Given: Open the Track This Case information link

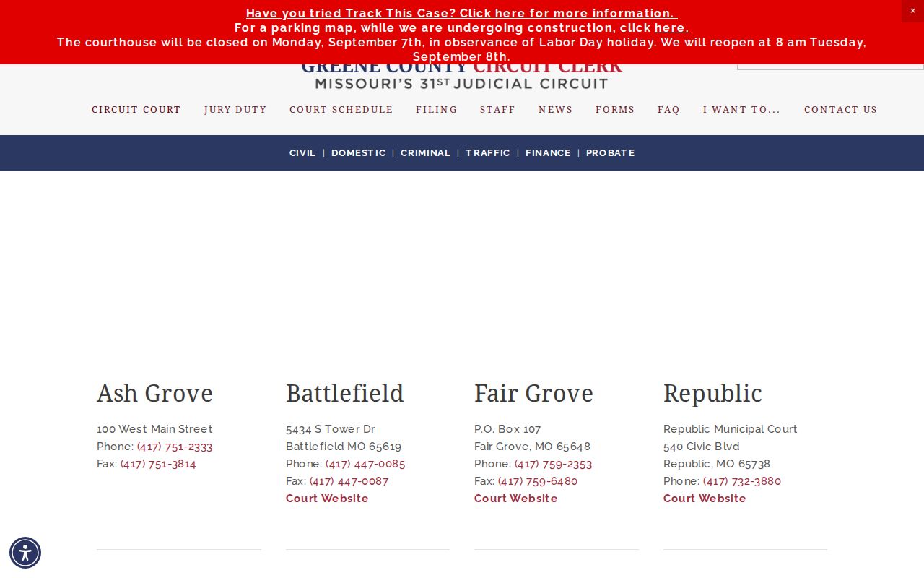Looking at the screenshot, I should pyautogui.click(x=462, y=13).
